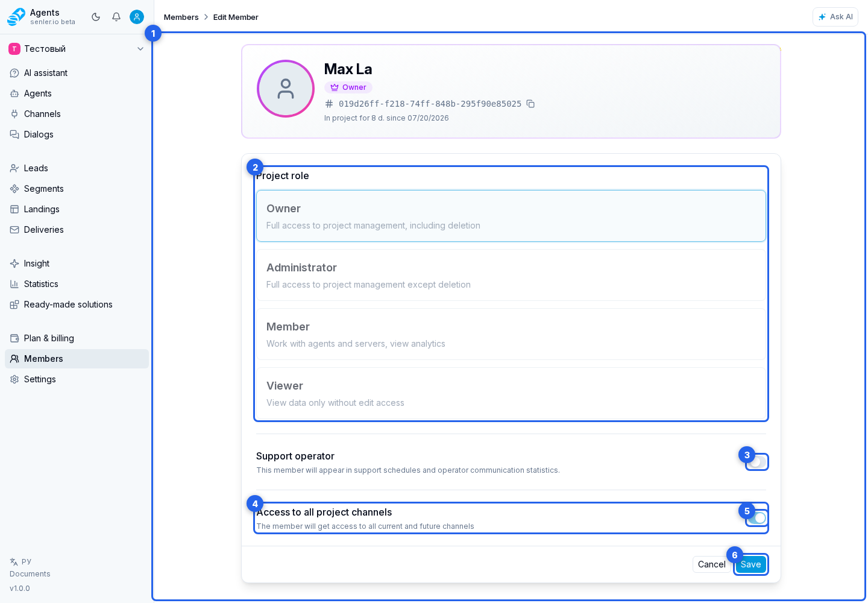This screenshot has height=603, width=868.
Task: Click the AI assistant sidebar icon
Action: [x=14, y=73]
